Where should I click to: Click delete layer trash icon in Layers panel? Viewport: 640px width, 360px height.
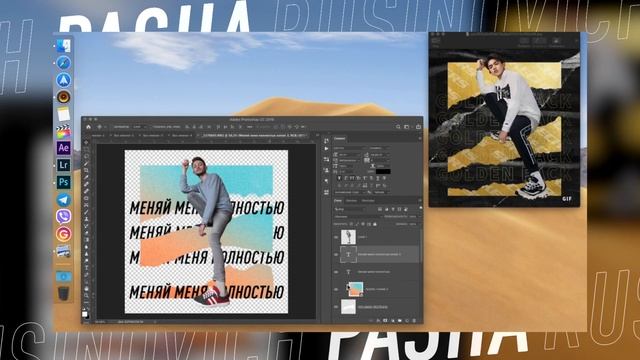(x=414, y=320)
